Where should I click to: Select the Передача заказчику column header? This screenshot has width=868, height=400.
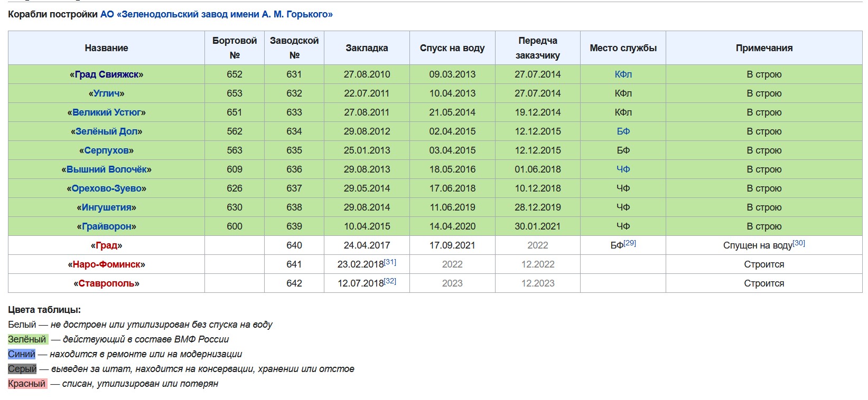538,48
